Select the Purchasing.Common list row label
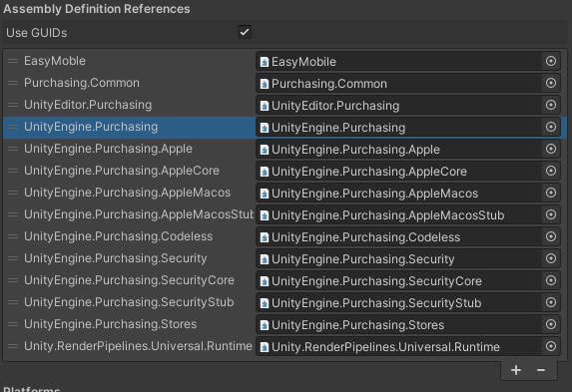 (x=82, y=83)
